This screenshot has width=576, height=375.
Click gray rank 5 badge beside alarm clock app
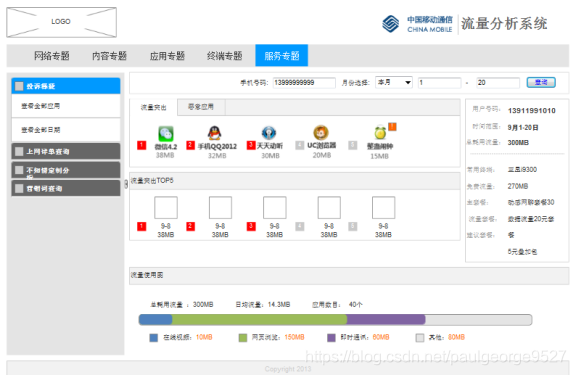coord(353,145)
